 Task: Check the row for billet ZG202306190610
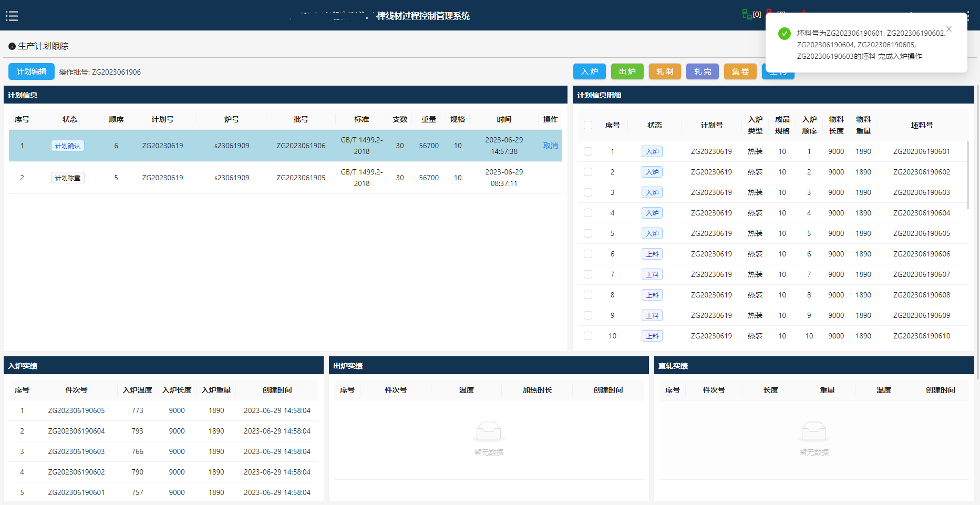point(588,336)
